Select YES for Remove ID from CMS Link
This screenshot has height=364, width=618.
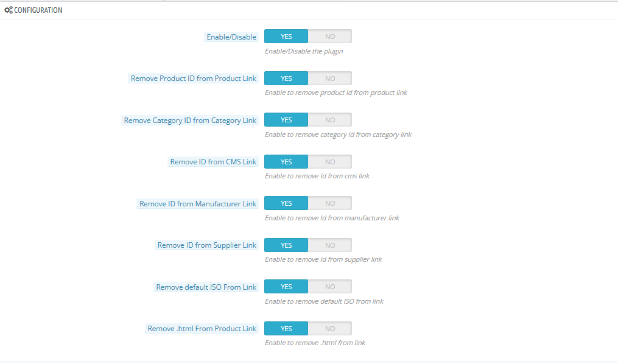click(286, 161)
